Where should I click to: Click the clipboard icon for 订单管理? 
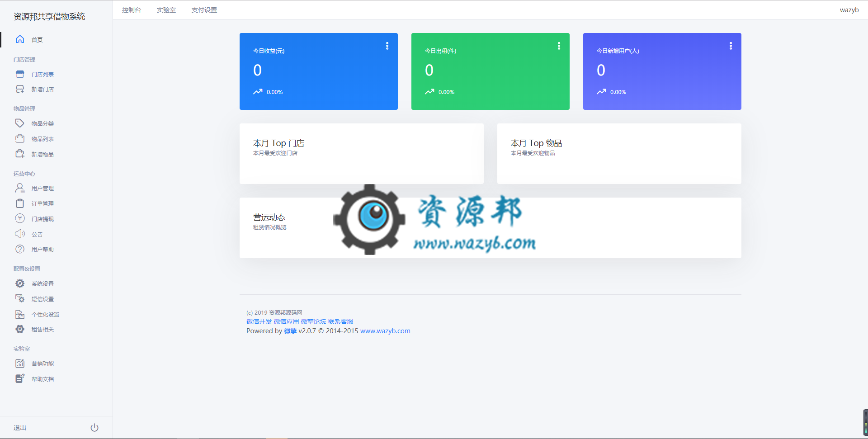tap(20, 203)
